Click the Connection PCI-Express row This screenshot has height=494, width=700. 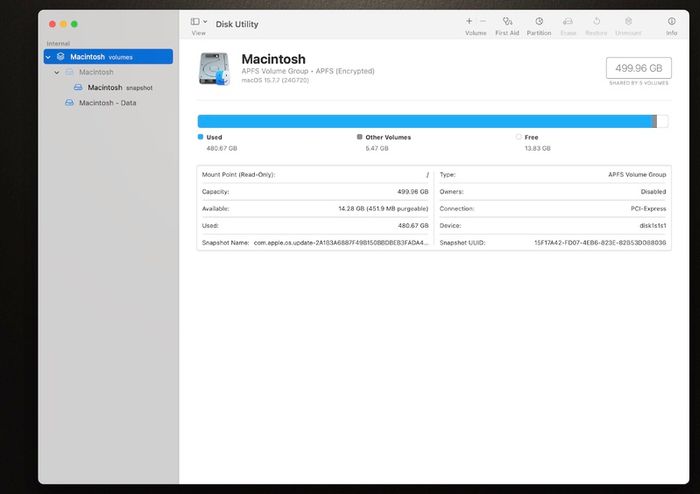point(553,208)
